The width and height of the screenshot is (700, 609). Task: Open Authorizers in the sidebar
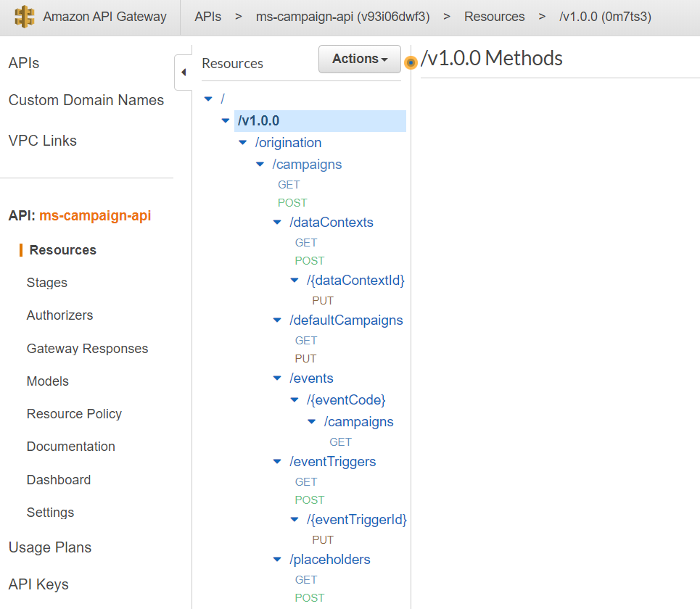click(59, 315)
